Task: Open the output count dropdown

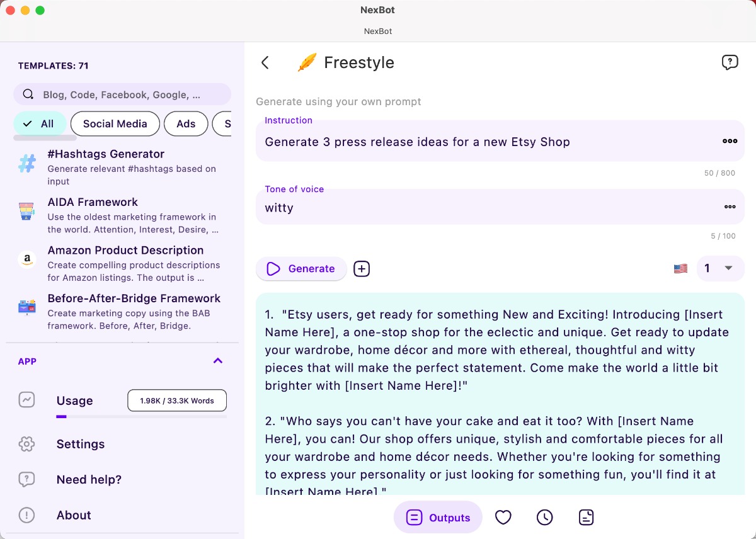Action: [x=719, y=269]
